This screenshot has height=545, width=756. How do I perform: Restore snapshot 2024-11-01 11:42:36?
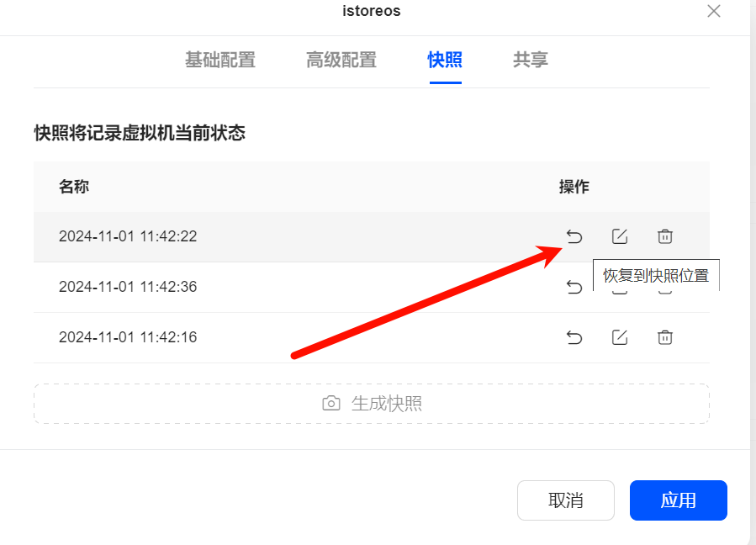coord(574,287)
